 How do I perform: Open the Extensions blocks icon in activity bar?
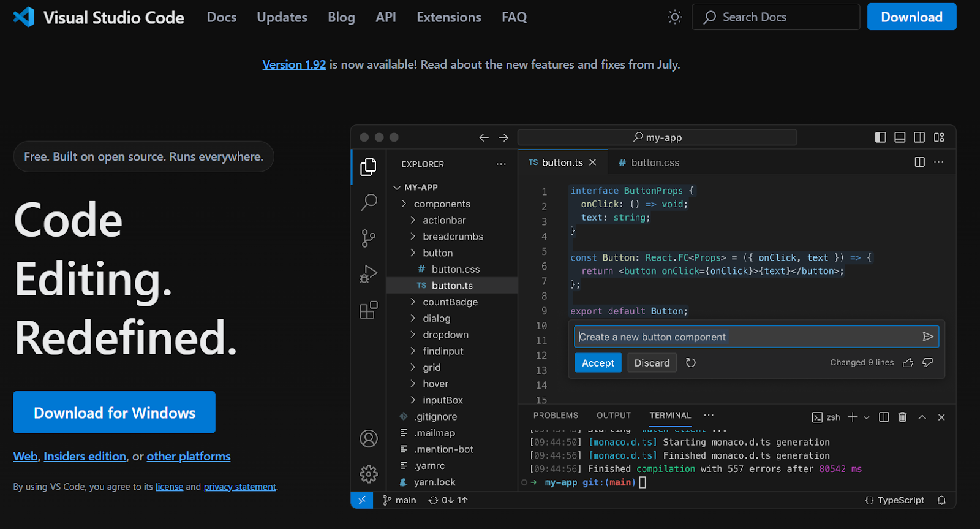coord(369,310)
